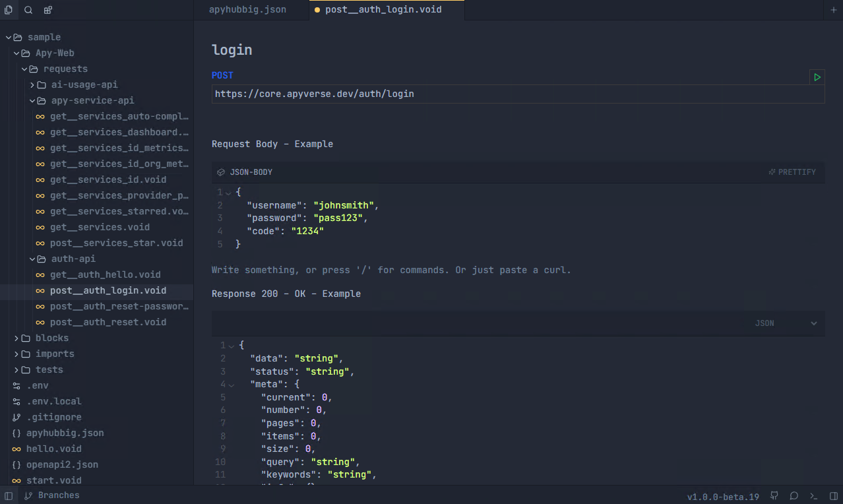Toggle the left sidebar panel visibility
The image size is (843, 504).
(9, 495)
